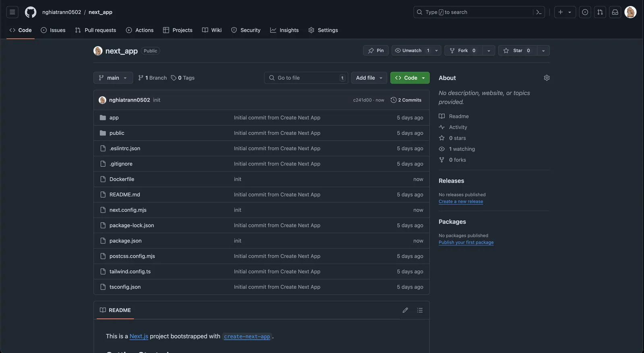644x353 pixels.
Task: Click Publish your first package link
Action: tap(466, 242)
